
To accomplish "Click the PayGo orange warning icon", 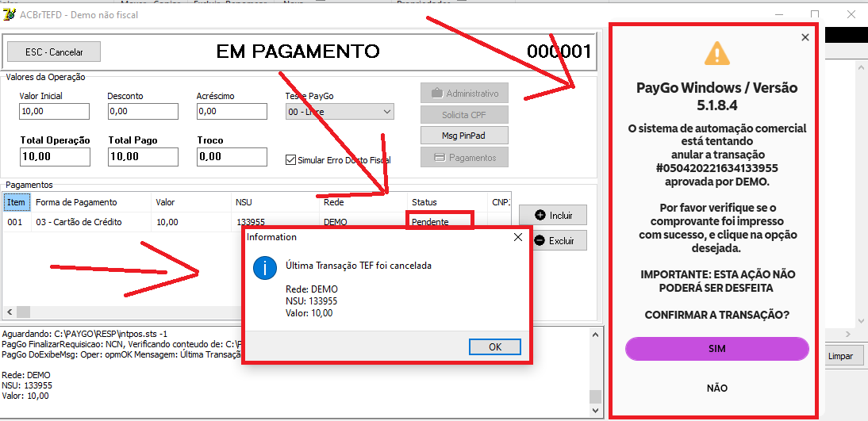I will pos(717,54).
